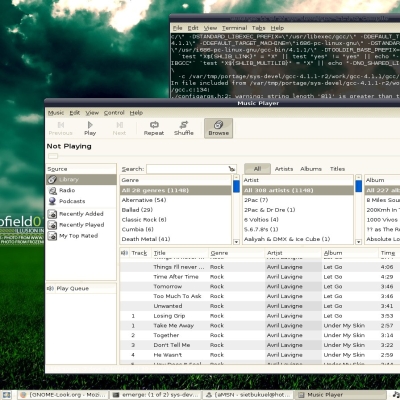Open the Recently Played playlist
The image size is (400, 400).
[x=81, y=225]
